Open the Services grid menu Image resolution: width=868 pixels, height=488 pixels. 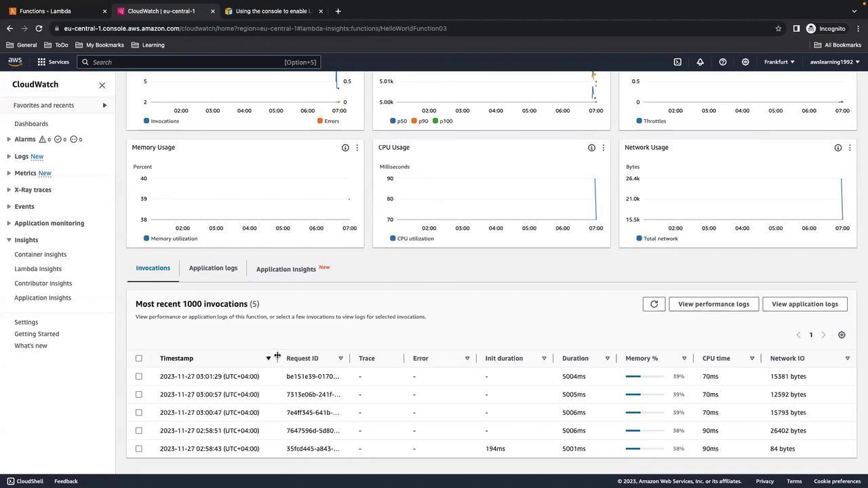point(53,62)
